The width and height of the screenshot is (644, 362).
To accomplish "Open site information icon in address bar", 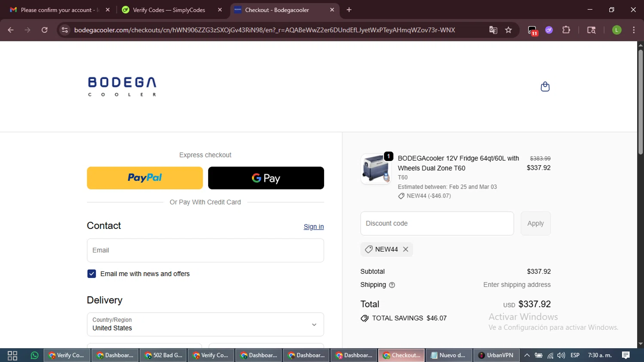I will [x=65, y=30].
